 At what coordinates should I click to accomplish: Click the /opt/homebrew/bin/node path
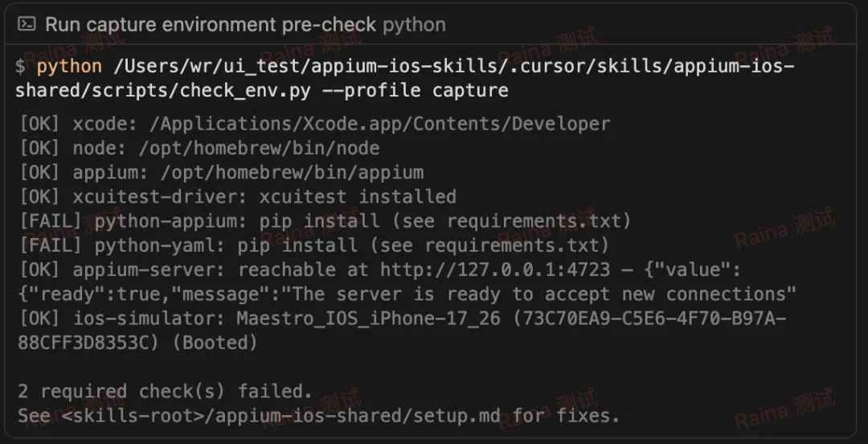tap(259, 149)
